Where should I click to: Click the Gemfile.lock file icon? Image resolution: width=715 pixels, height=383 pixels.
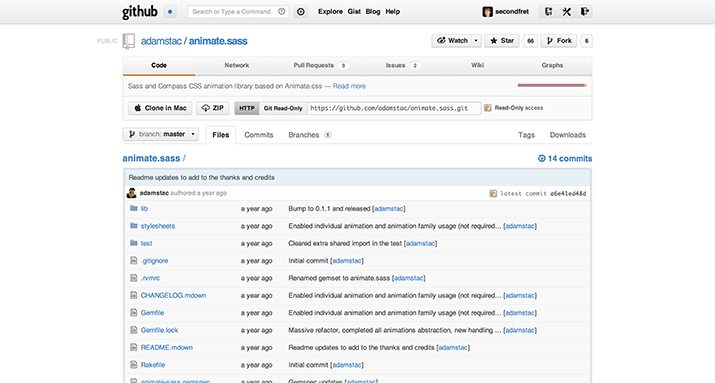click(134, 330)
